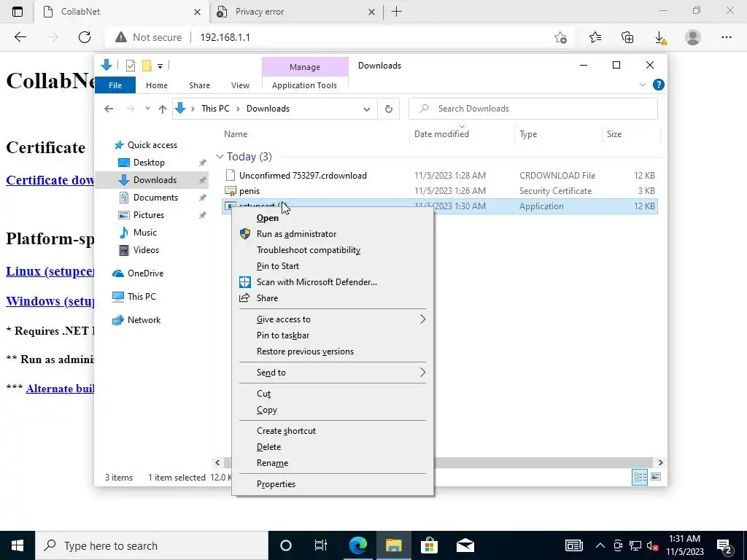
Task: Refresh the Downloads folder
Action: (389, 109)
